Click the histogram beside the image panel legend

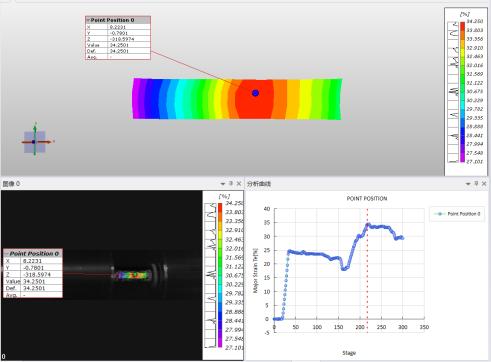[211, 275]
